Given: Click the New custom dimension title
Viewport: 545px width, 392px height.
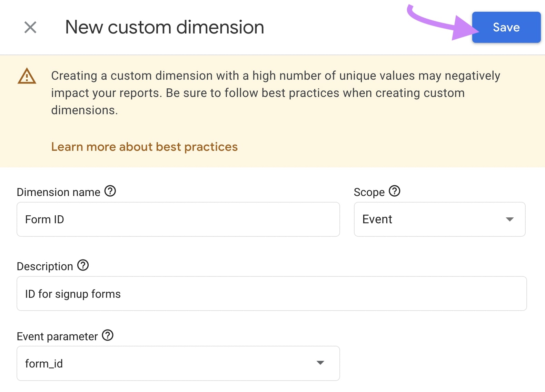Looking at the screenshot, I should (165, 27).
